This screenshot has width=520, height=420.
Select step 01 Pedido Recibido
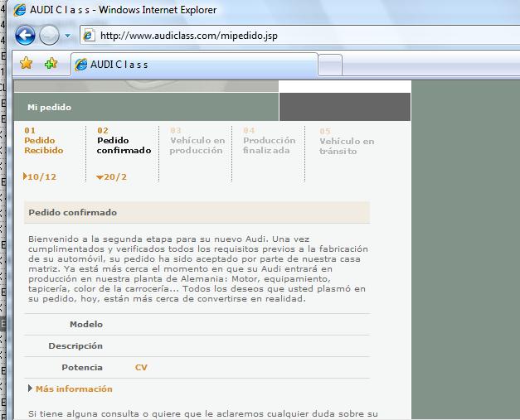(43, 141)
